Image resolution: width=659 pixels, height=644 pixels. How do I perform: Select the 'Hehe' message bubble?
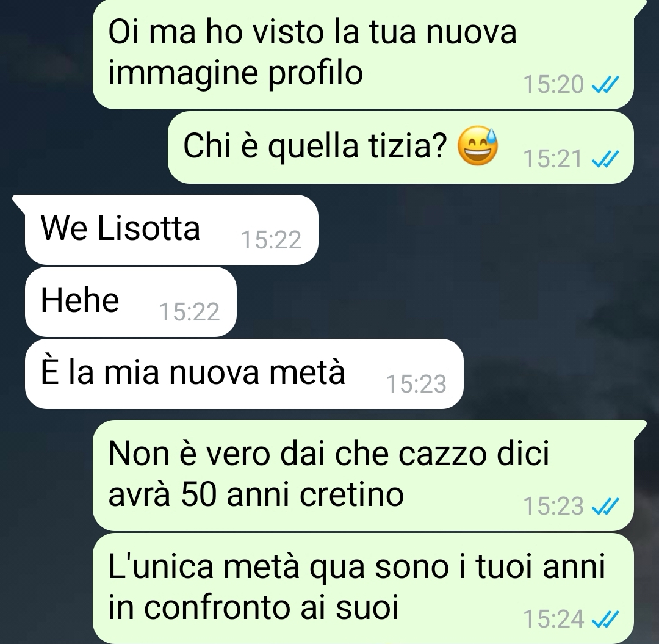[x=131, y=302]
